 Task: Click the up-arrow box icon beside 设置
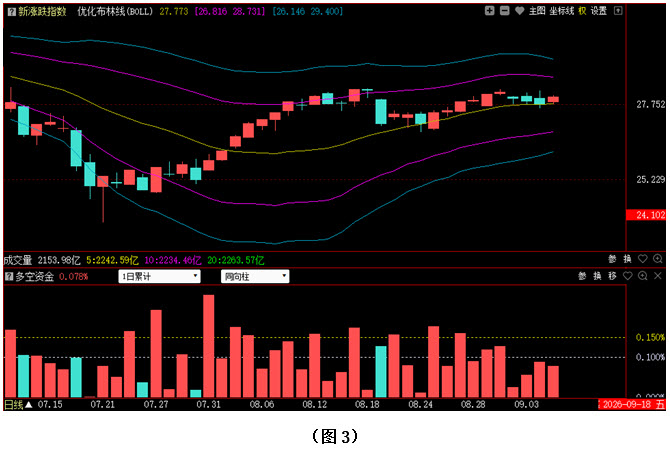tap(618, 11)
